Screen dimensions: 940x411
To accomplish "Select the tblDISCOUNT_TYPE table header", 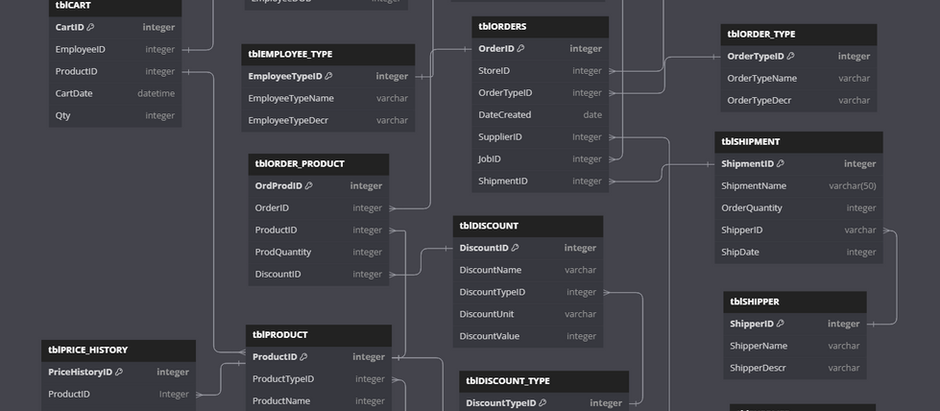I will coord(544,382).
